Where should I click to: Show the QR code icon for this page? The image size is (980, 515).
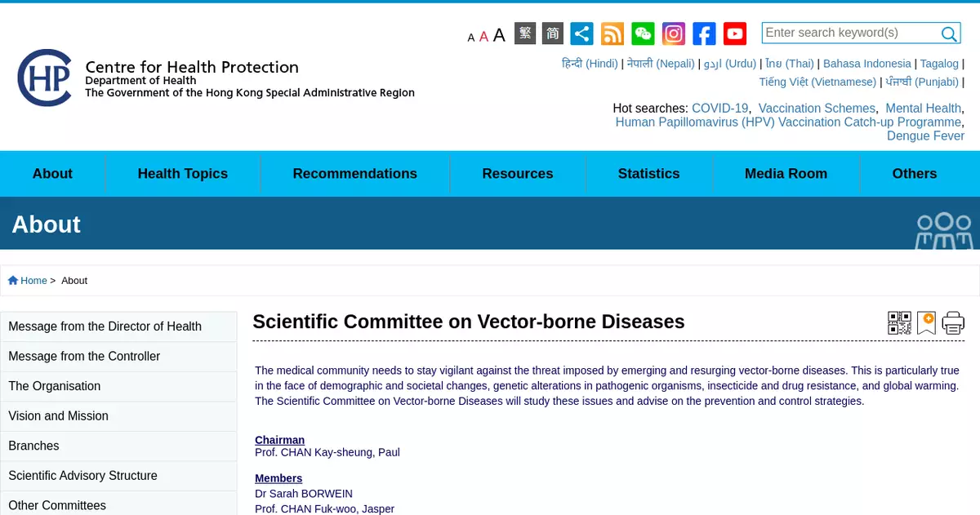click(899, 323)
